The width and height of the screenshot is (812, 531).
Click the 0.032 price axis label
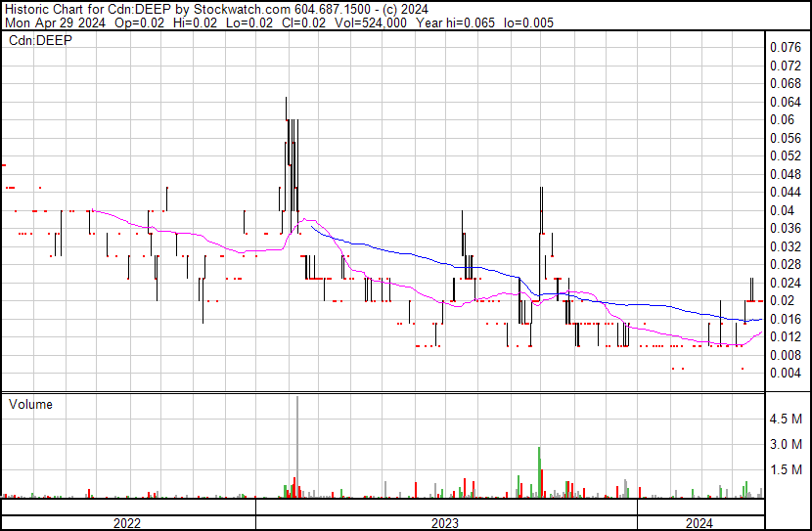click(x=786, y=246)
